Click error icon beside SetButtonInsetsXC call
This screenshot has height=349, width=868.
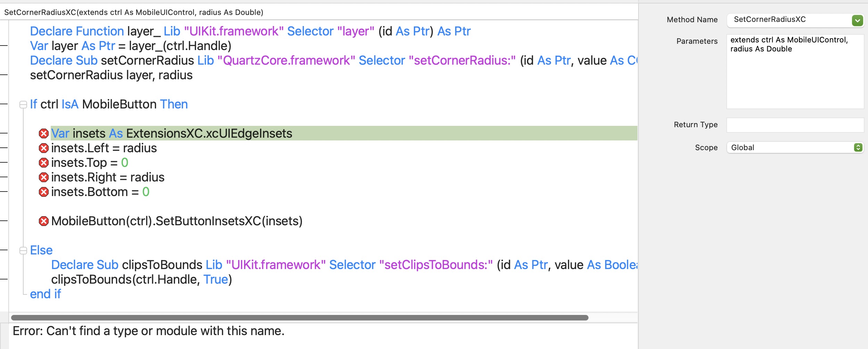43,221
